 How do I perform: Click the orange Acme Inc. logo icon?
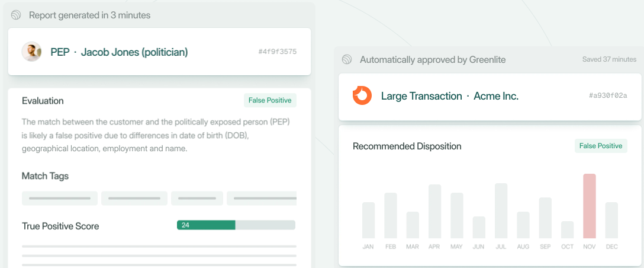point(362,95)
